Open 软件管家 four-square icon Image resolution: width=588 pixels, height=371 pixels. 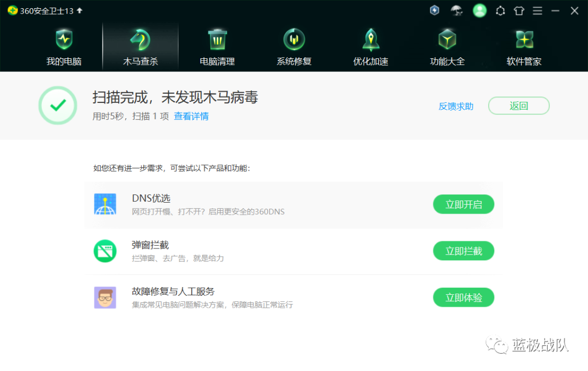point(524,39)
